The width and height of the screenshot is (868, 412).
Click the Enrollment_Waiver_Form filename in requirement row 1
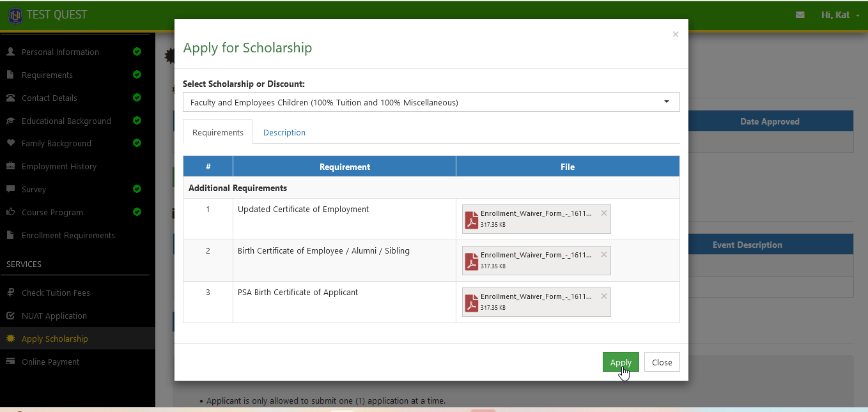(536, 213)
